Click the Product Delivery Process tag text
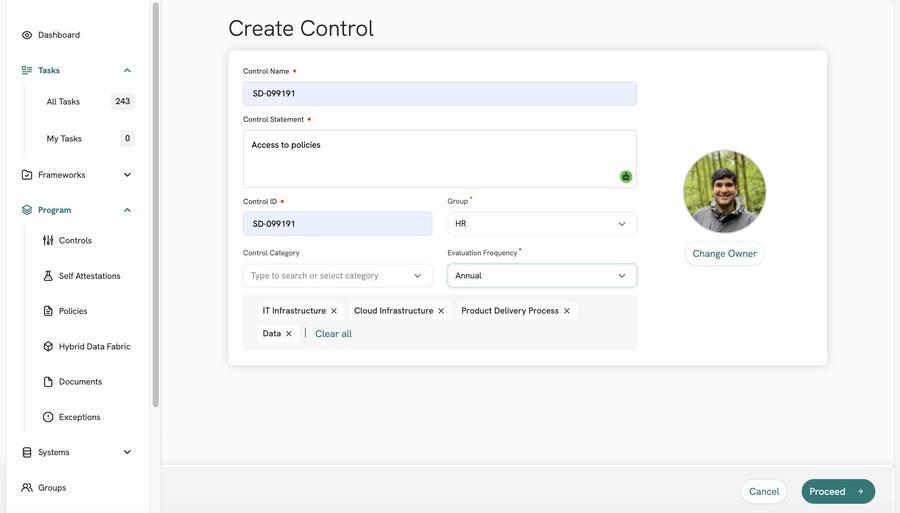This screenshot has height=513, width=900. click(x=510, y=311)
